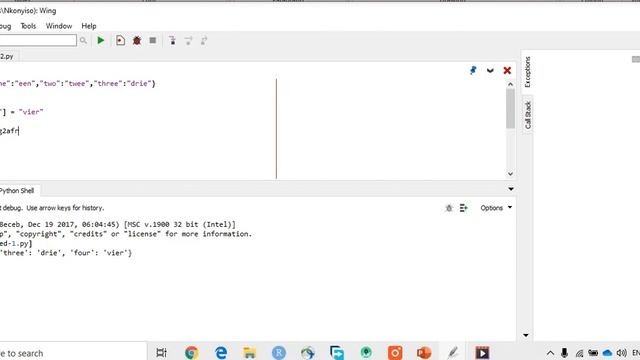Viewport: 640px width, 360px height.
Task: Open the editor's chevron dropdown menu
Action: coord(490,71)
